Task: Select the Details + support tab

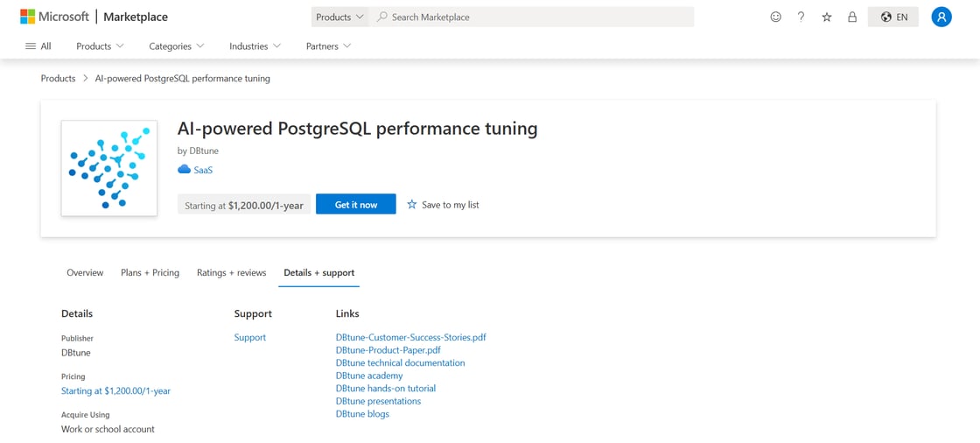Action: 318,273
